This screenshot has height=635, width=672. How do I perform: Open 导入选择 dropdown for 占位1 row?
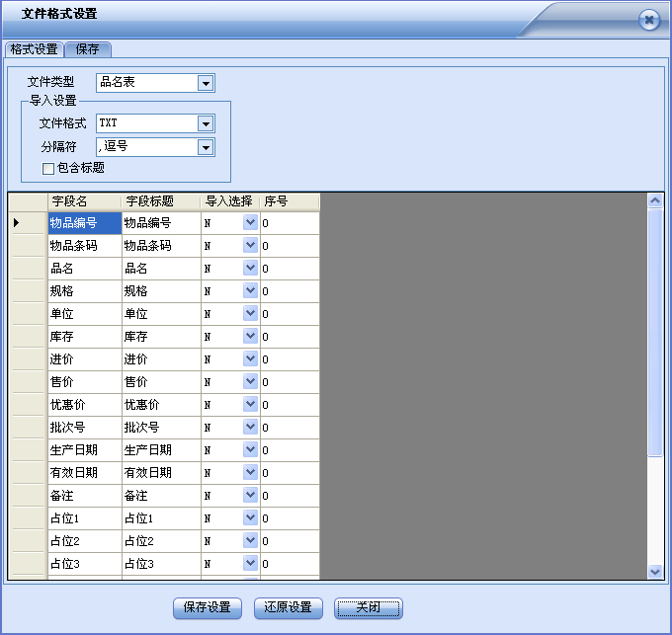pos(250,518)
